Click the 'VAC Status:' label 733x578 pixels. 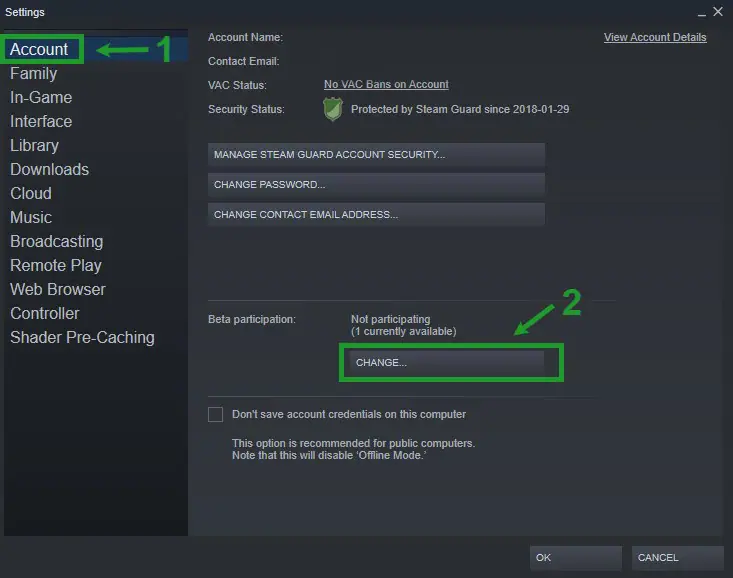[x=237, y=85]
